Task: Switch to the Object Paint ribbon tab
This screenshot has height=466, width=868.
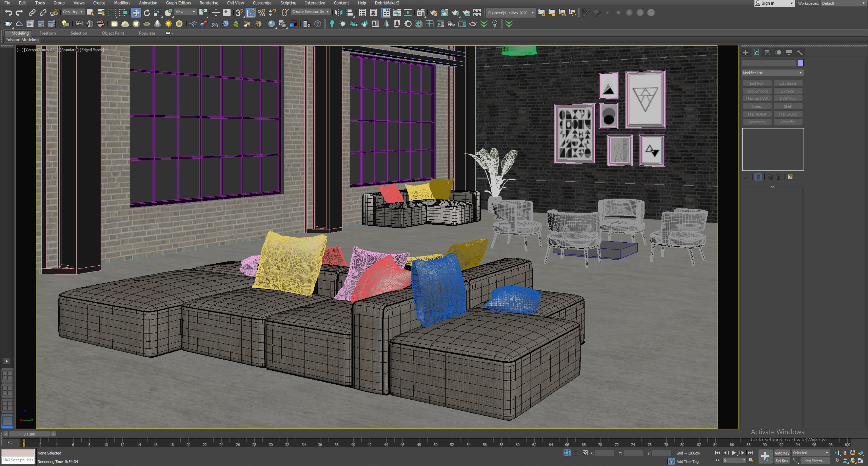Action: coord(113,33)
